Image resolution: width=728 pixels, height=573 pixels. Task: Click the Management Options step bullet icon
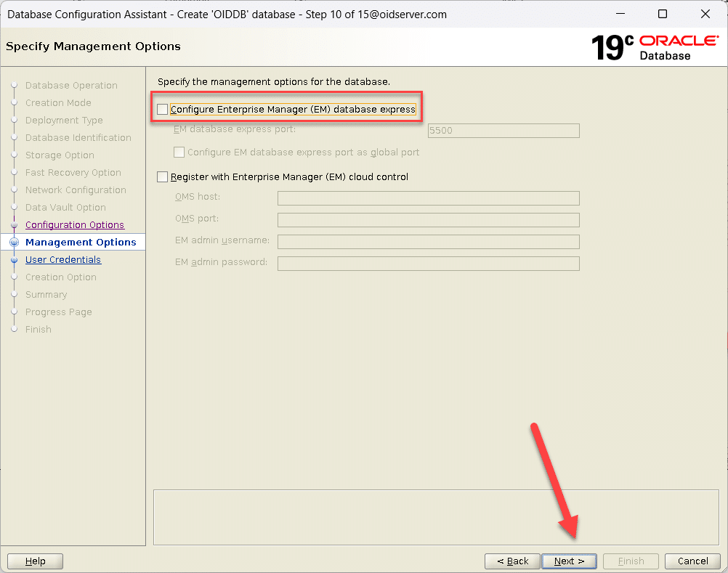[x=14, y=243]
